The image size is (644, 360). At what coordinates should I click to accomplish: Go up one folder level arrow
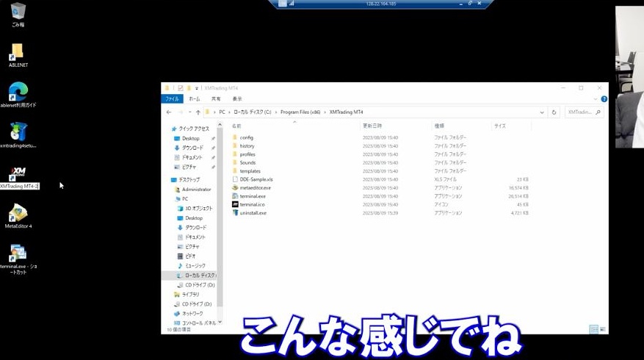pos(198,112)
